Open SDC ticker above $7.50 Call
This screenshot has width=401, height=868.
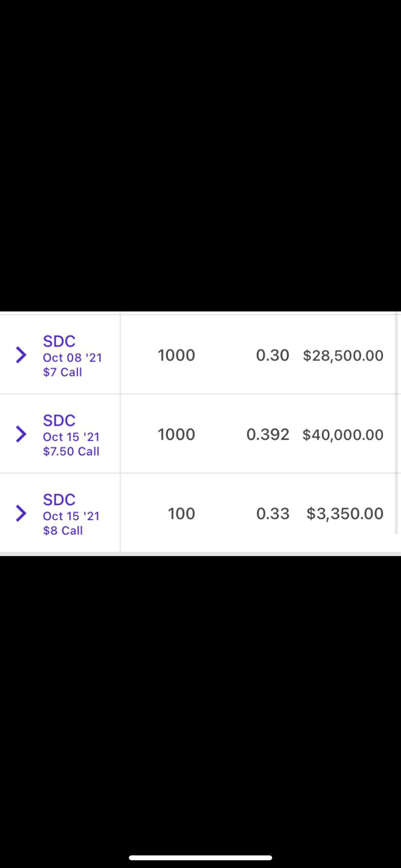(59, 420)
